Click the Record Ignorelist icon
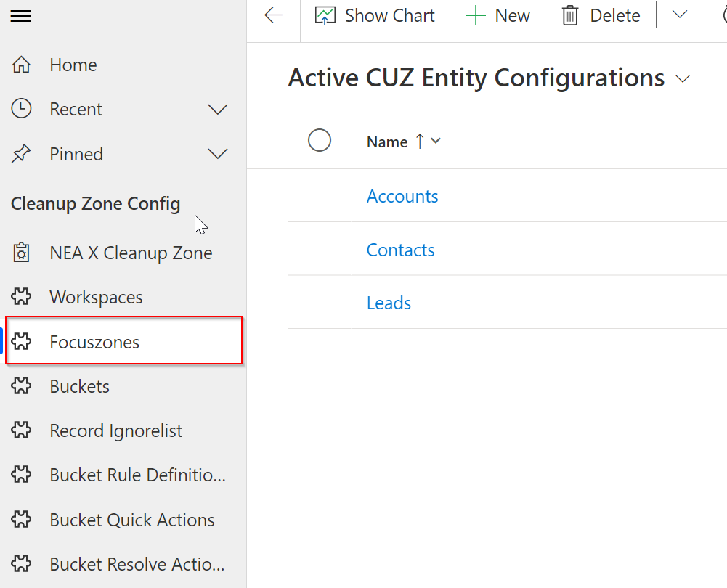The image size is (727, 588). [21, 430]
